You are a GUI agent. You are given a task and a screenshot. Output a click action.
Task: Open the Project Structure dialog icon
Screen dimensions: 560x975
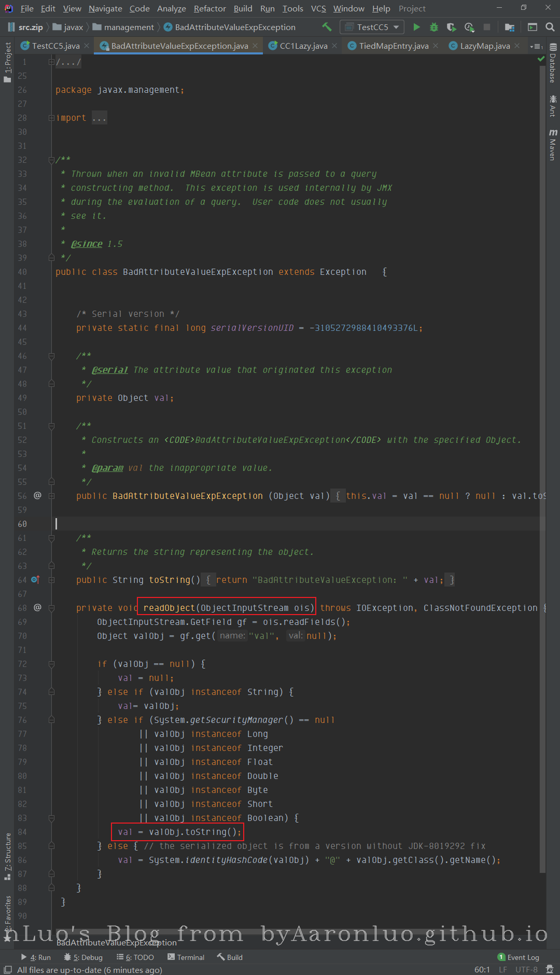pyautogui.click(x=510, y=27)
